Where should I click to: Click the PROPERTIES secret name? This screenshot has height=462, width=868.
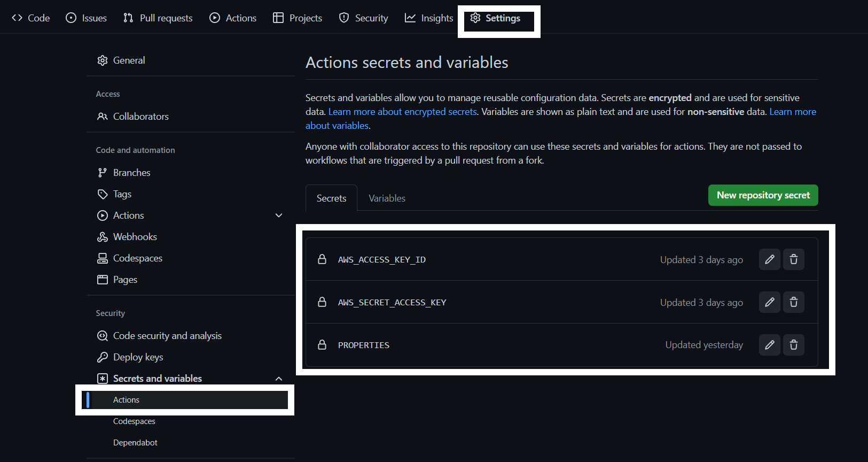click(364, 345)
